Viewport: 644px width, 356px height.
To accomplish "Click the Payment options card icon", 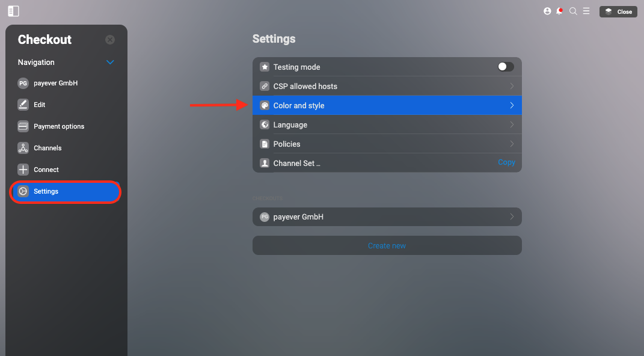I will pos(23,126).
